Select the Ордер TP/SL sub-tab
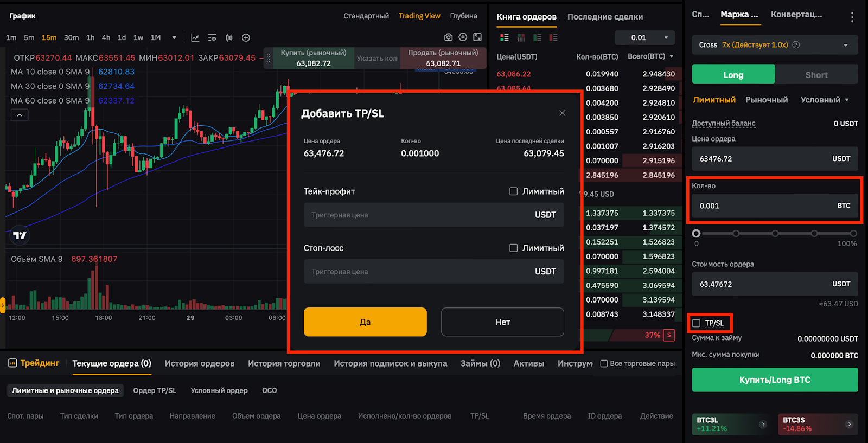 [155, 390]
